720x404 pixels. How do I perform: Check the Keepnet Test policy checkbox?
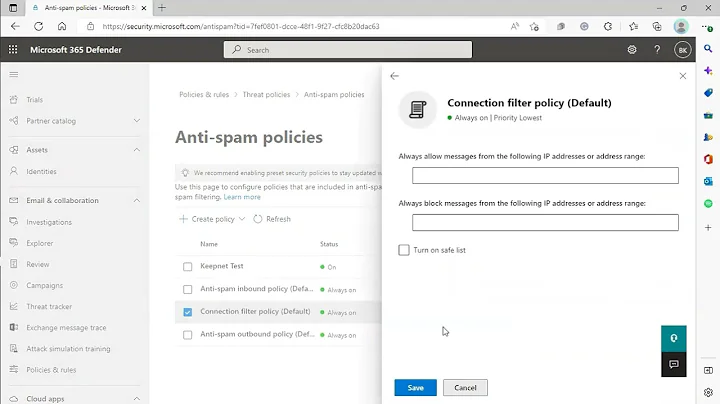tap(187, 267)
